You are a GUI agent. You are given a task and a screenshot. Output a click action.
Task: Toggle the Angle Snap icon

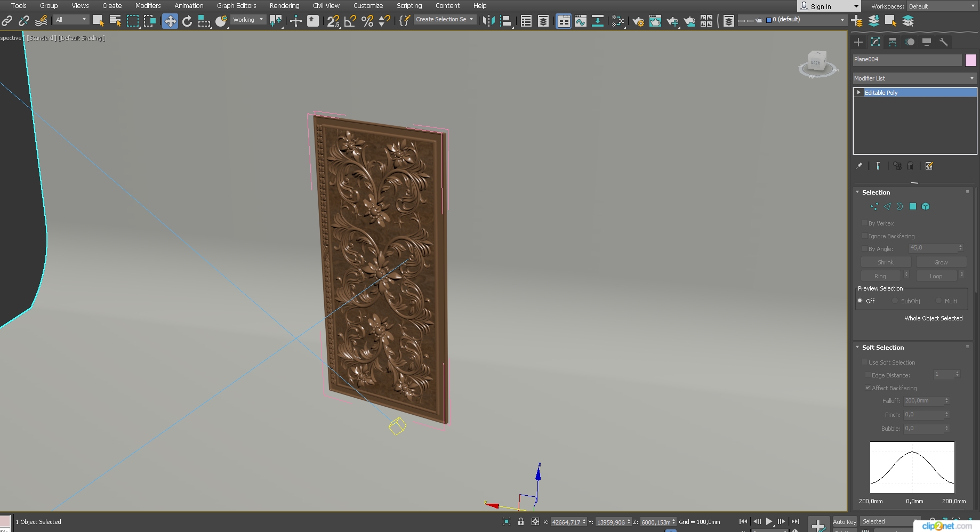(350, 21)
